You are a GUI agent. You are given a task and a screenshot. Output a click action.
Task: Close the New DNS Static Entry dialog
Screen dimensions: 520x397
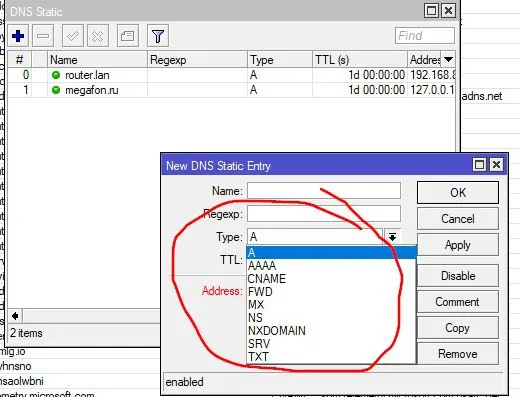point(496,164)
